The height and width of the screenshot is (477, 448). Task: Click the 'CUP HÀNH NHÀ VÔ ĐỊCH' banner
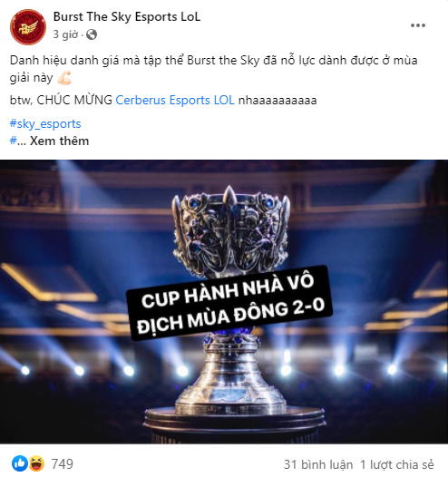[x=229, y=303]
